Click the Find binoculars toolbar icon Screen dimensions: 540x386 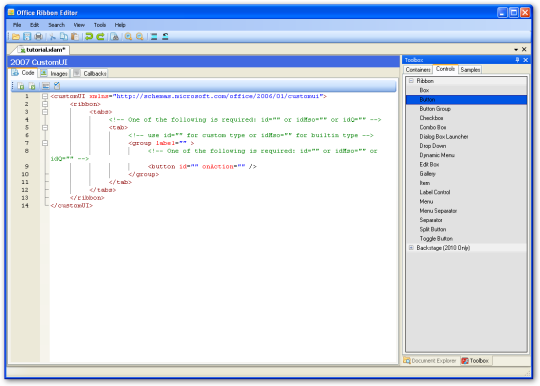pyautogui.click(x=115, y=36)
